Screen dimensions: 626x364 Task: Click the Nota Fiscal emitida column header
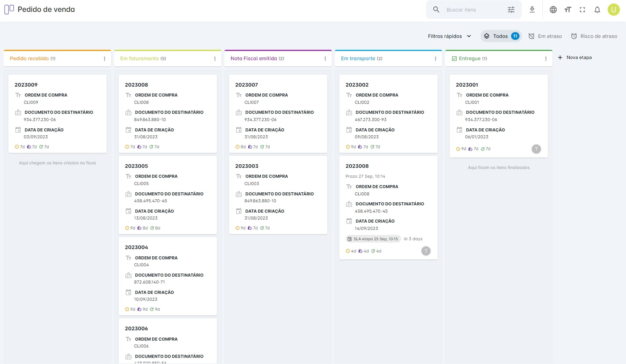pyautogui.click(x=278, y=59)
